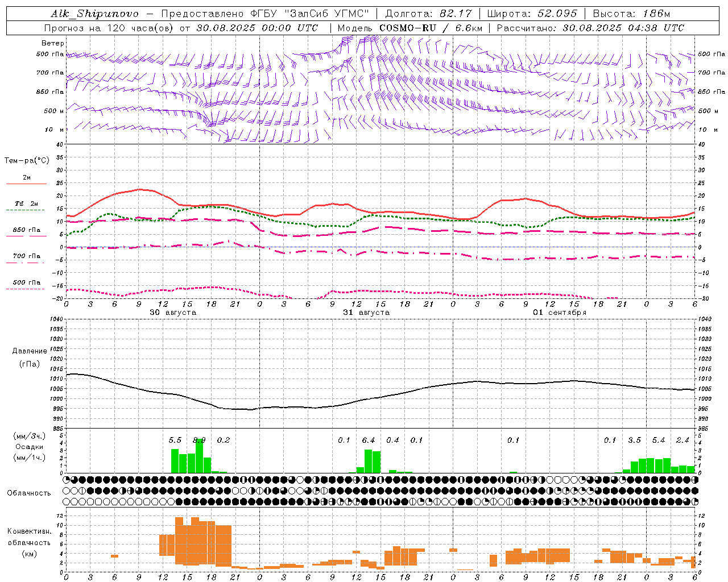Click the Давление panel label
The height and width of the screenshot is (582, 728).
click(x=30, y=351)
